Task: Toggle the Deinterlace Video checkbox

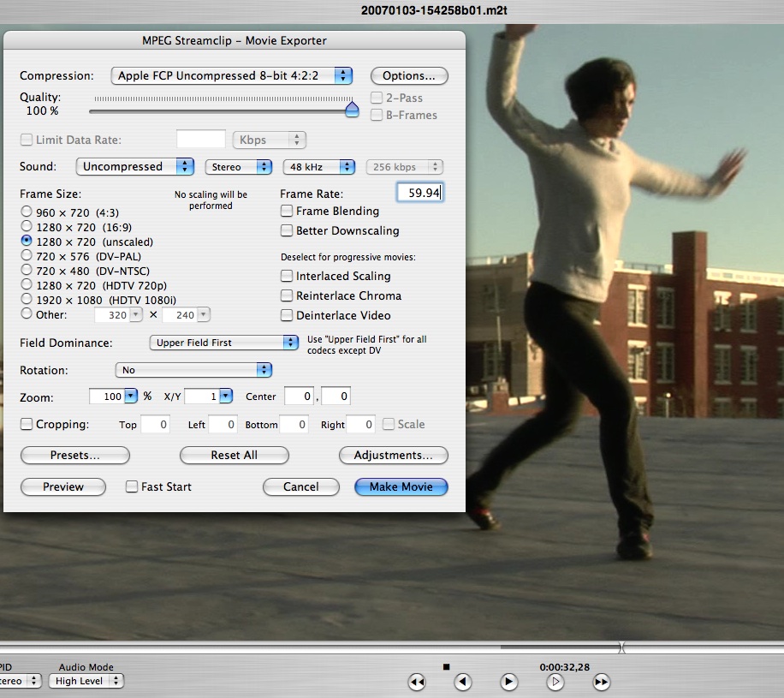Action: click(x=288, y=315)
